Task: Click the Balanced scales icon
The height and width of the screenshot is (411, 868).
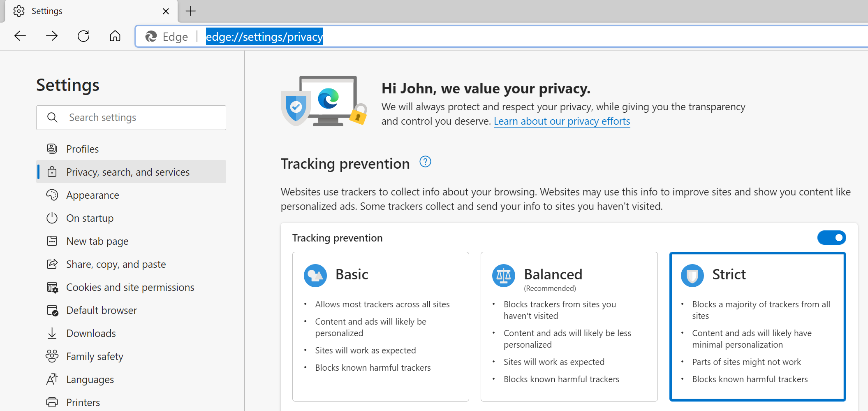Action: tap(504, 276)
